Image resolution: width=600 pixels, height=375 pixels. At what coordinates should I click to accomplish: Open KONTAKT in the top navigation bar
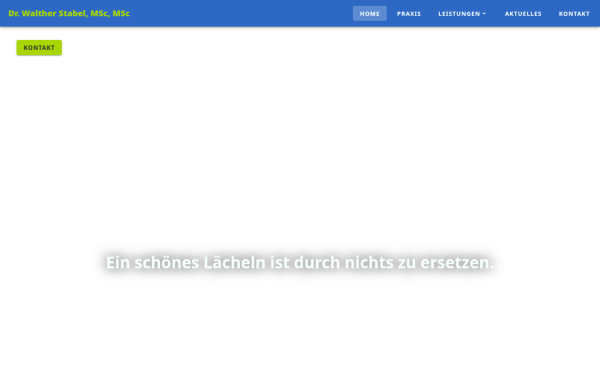point(574,13)
